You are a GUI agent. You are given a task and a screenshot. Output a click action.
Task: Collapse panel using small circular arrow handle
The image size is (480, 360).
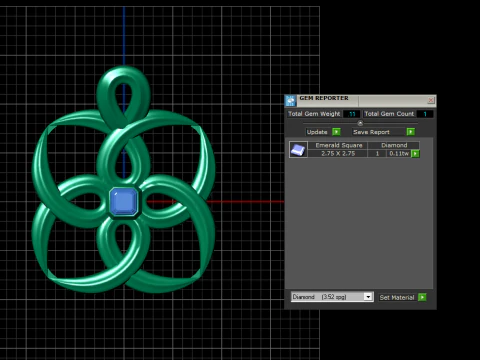(x=360, y=123)
